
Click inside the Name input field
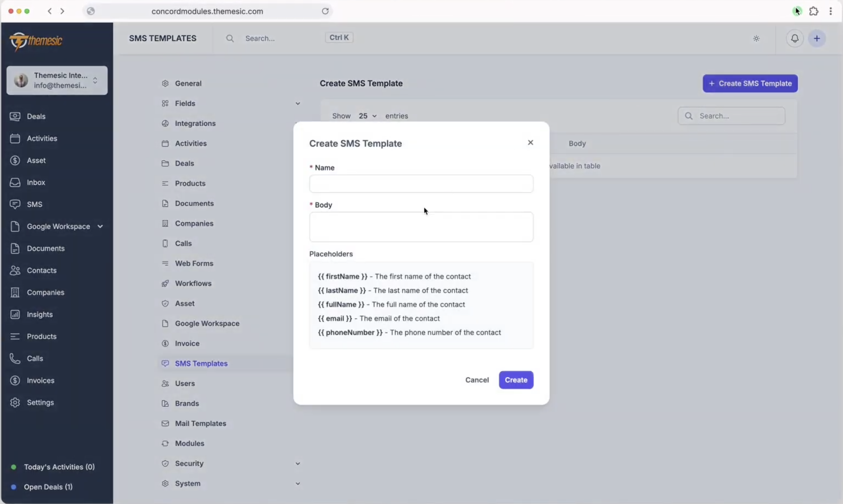click(421, 184)
